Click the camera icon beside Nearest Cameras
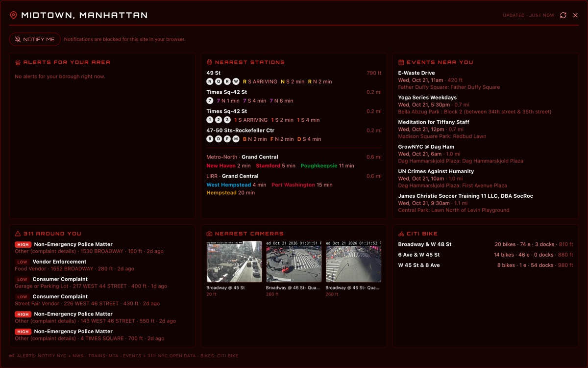The image size is (588, 368). point(209,234)
